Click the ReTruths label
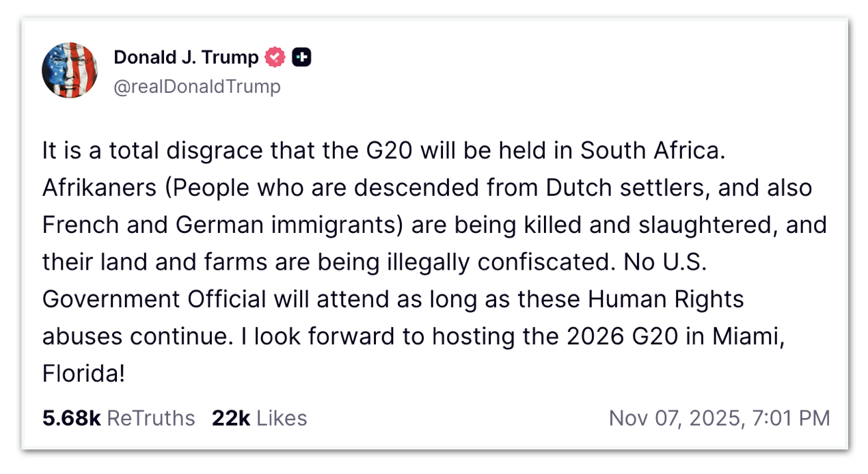This screenshot has width=868, height=474. click(151, 418)
